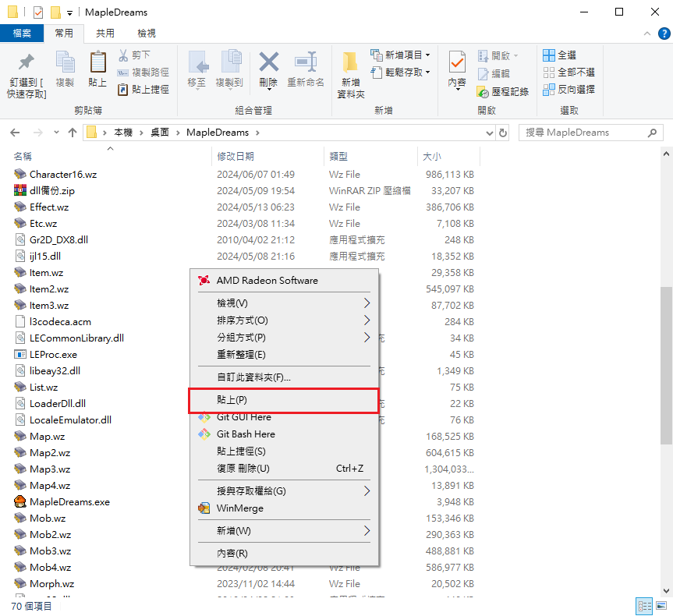
Task: Click the 複製 copy icon in ribbon
Action: click(x=65, y=62)
